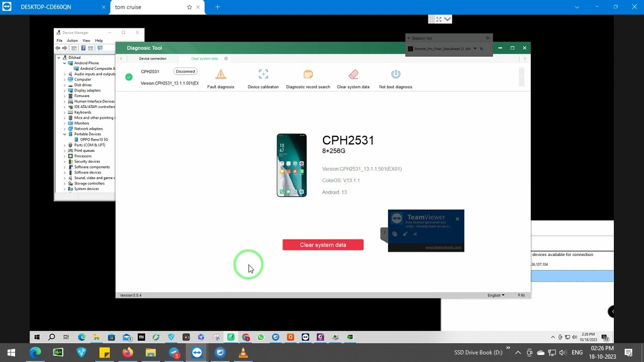Image resolution: width=644 pixels, height=362 pixels.
Task: Expand Audio inputs and outputs node
Action: (x=64, y=74)
